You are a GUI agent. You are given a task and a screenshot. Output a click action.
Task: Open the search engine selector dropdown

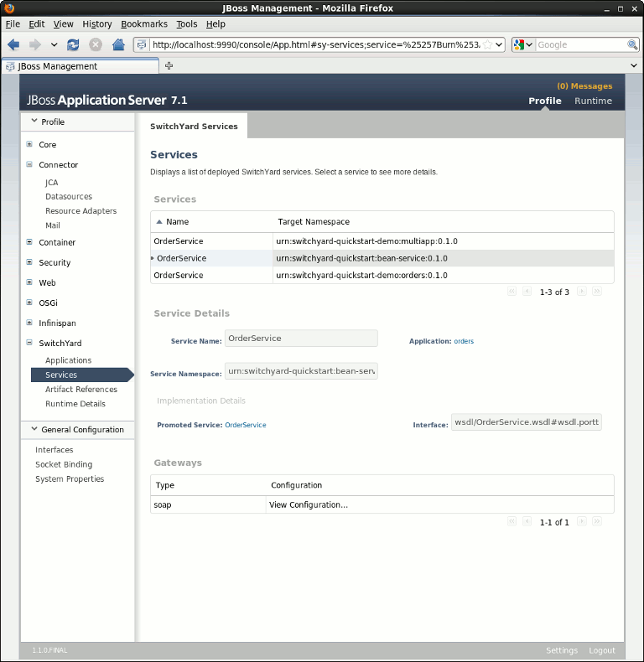click(522, 44)
